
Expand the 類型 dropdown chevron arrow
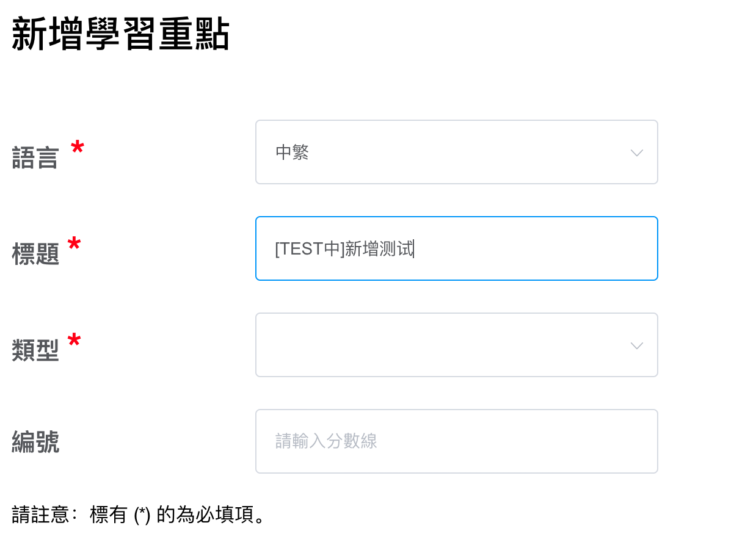636,345
